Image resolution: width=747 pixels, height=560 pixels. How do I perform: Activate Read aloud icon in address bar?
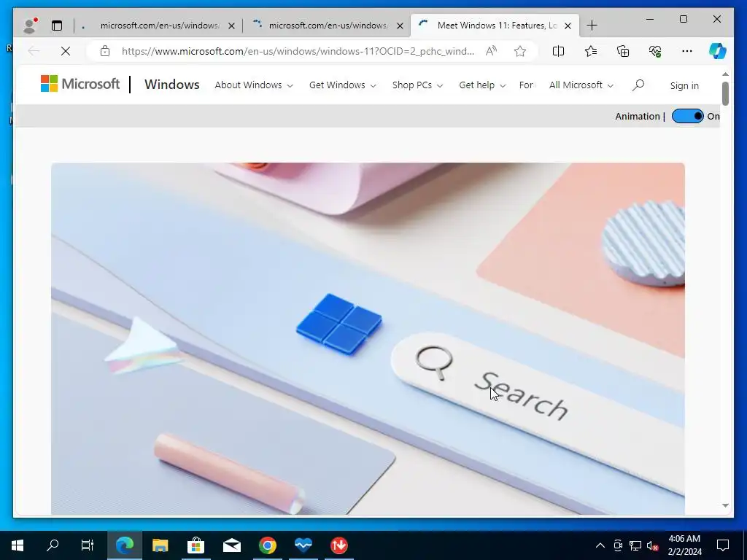[491, 51]
